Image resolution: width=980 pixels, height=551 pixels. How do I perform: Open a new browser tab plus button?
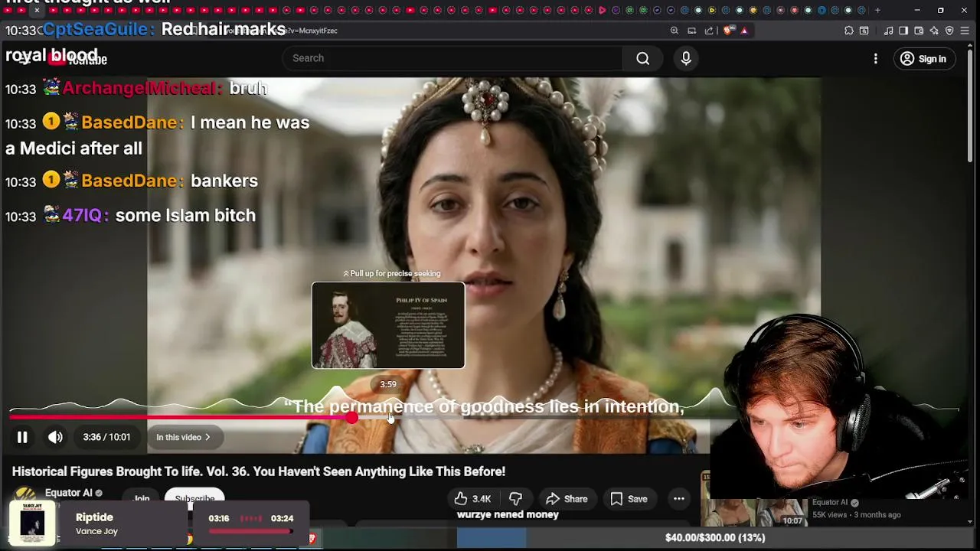pos(877,10)
